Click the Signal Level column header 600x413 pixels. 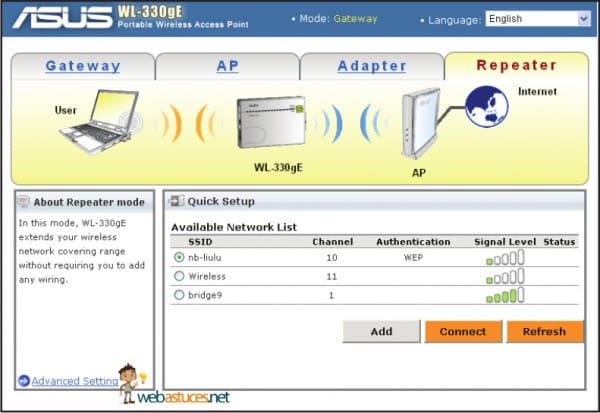tap(505, 242)
